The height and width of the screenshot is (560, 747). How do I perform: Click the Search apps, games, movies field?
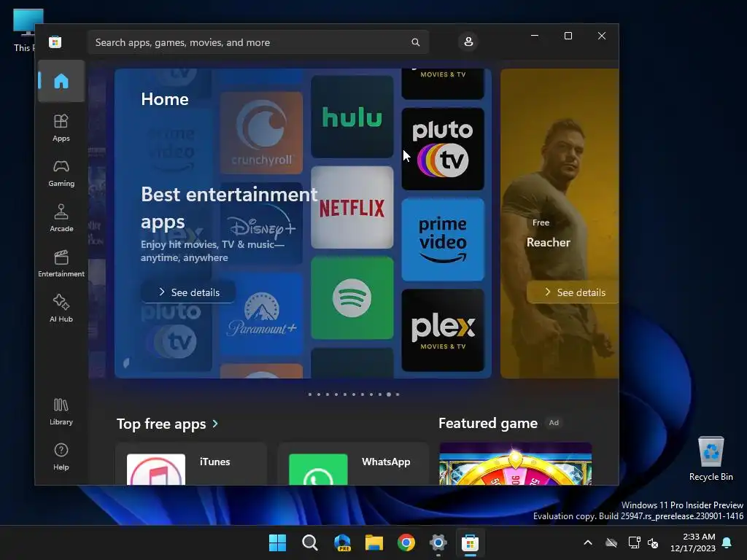pos(258,42)
